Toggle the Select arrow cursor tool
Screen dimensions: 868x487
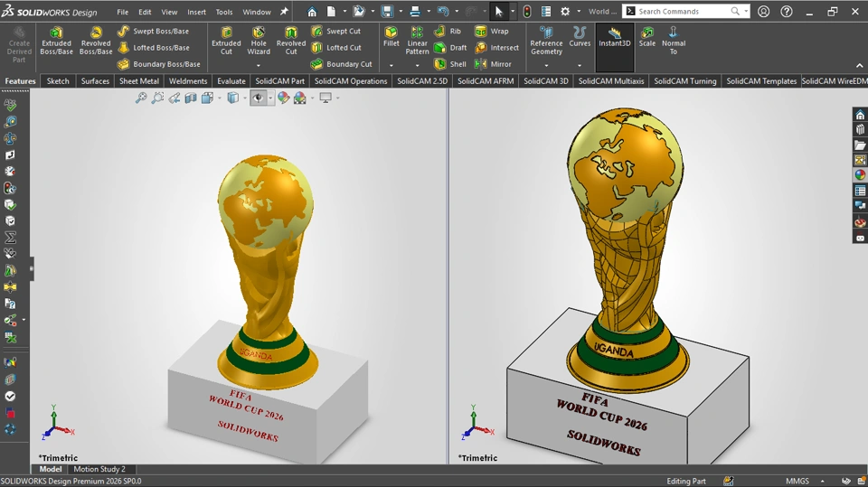click(499, 11)
